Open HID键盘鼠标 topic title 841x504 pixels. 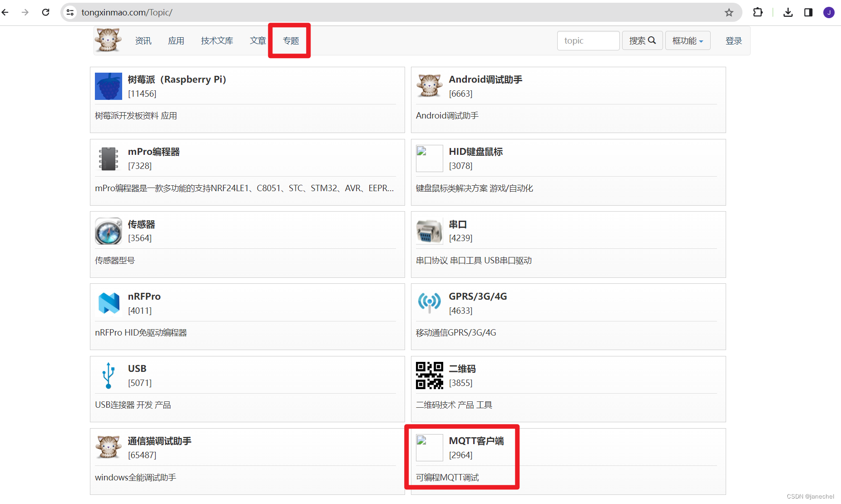pyautogui.click(x=475, y=152)
